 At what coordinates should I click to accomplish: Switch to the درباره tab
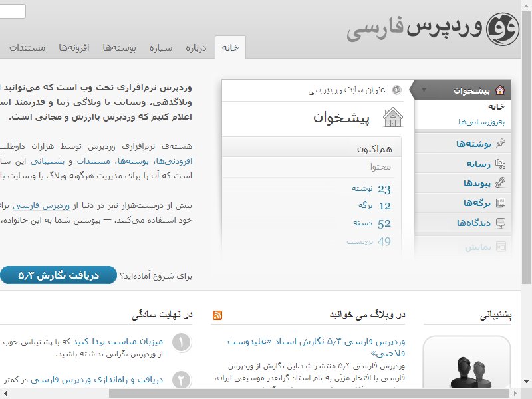(196, 47)
